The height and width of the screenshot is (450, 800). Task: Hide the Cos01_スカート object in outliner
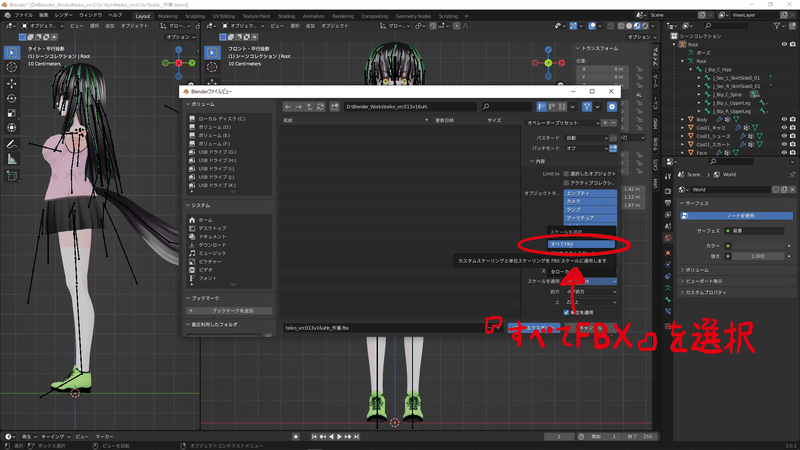pos(784,144)
